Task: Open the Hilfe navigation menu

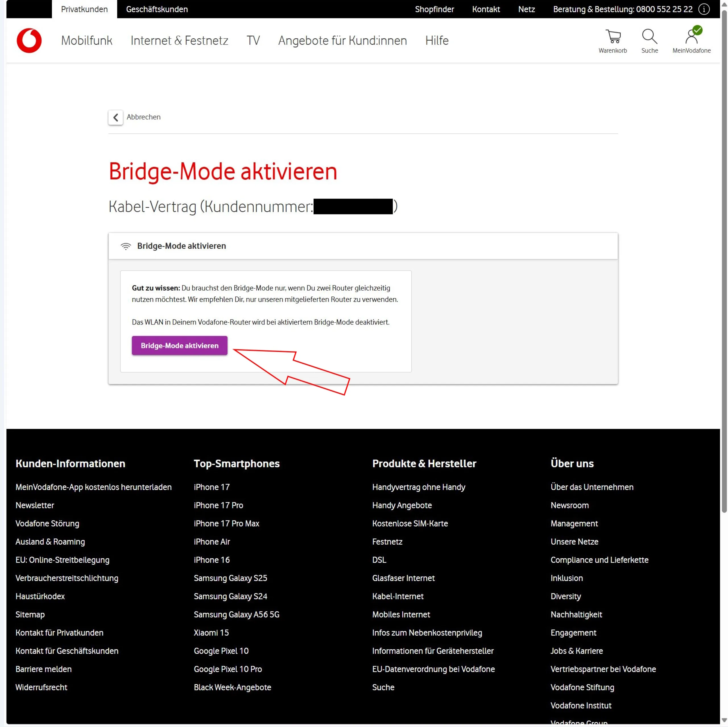Action: (x=437, y=40)
